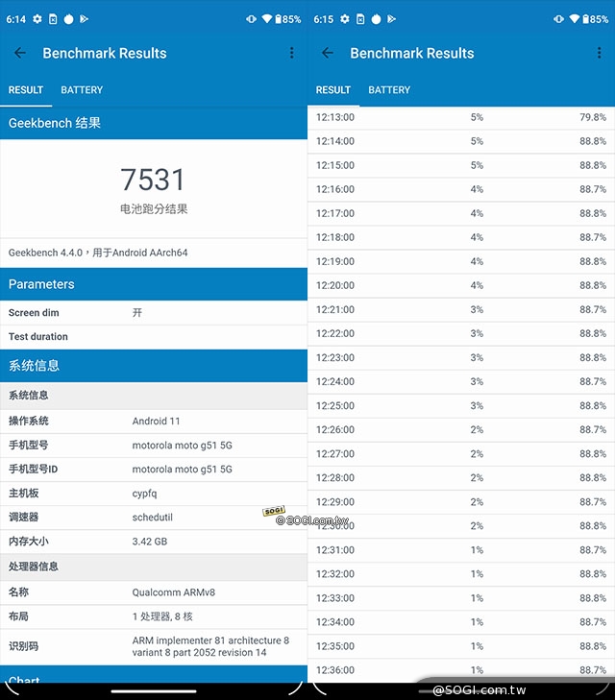This screenshot has width=615, height=700.
Task: Tap the Geekbench 结果 header bar
Action: coord(154,123)
